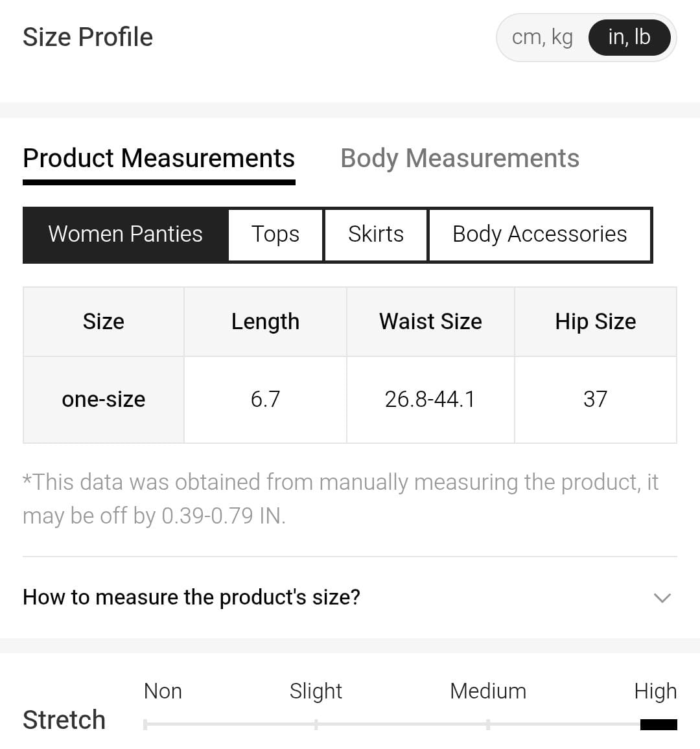Click the Slight stretch tick mark
Viewport: 700px width, 749px height.
pos(316,724)
